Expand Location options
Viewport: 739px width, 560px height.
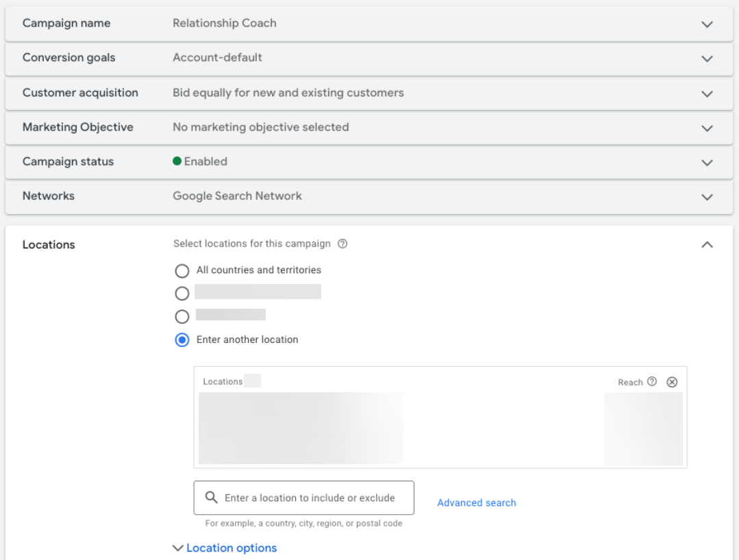pyautogui.click(x=225, y=548)
